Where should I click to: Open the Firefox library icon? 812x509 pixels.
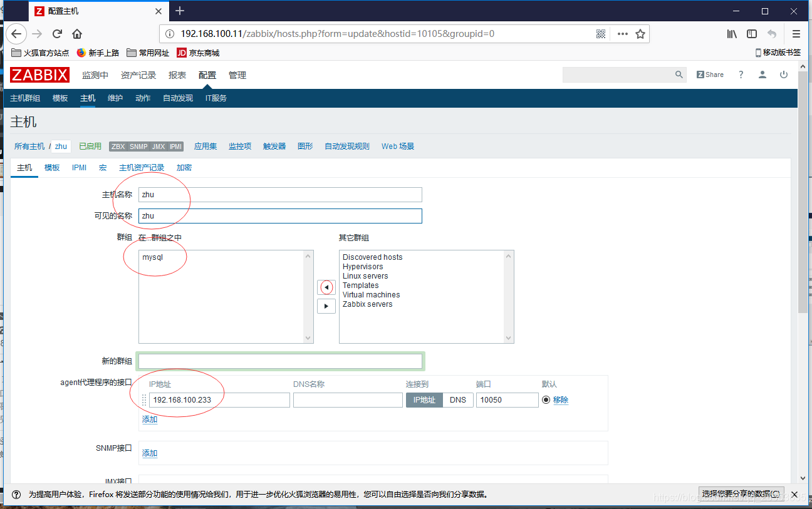pos(732,34)
